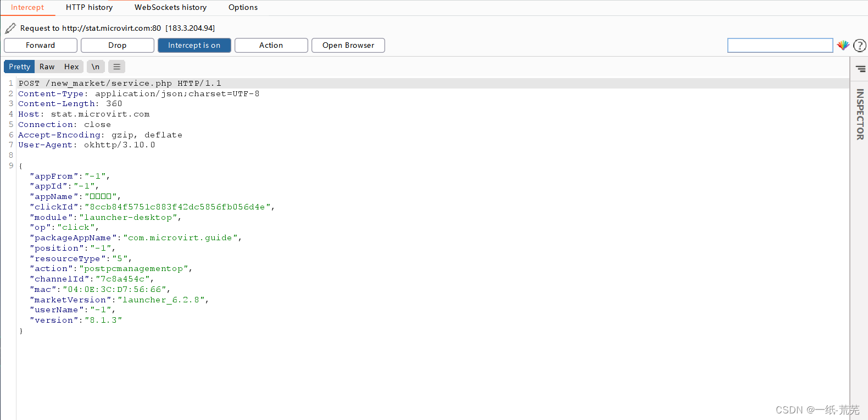Click the version value 8.1.3
The height and width of the screenshot is (420, 868).
(103, 320)
